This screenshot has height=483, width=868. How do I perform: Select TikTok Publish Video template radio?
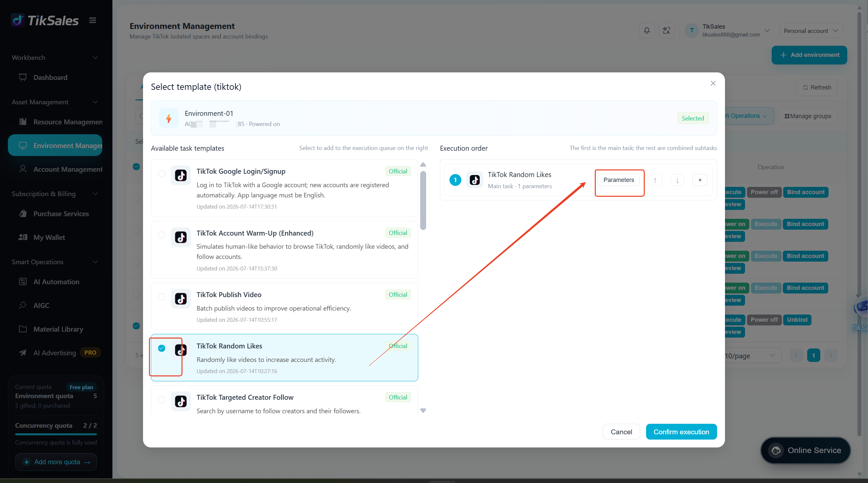coord(161,297)
